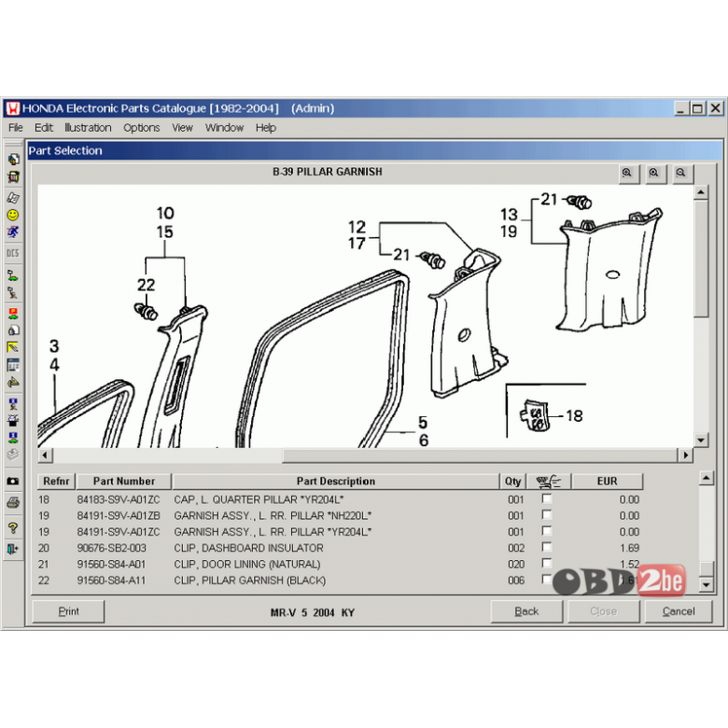Open help via question mark icon

click(13, 528)
